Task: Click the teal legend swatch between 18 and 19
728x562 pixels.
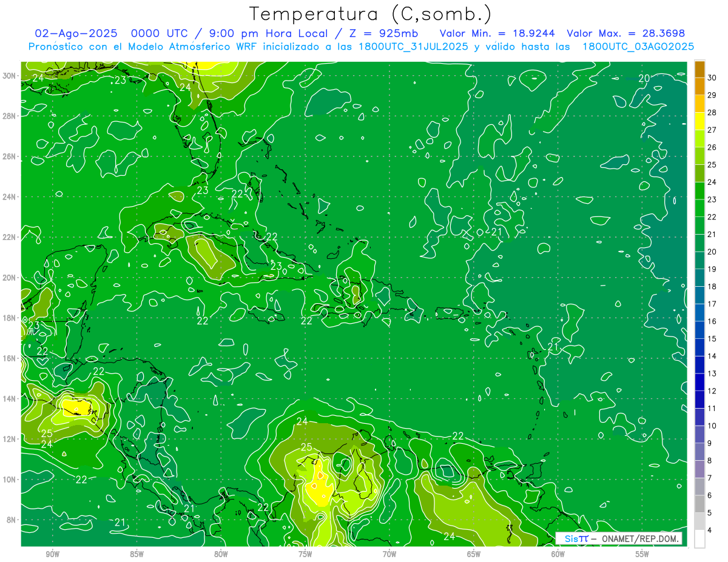Action: point(700,278)
